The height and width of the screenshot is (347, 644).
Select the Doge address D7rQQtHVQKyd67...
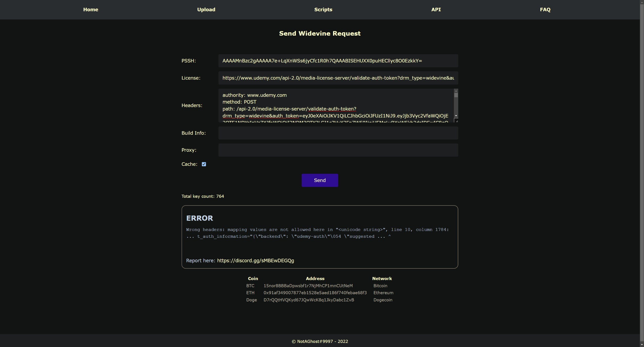(x=309, y=300)
